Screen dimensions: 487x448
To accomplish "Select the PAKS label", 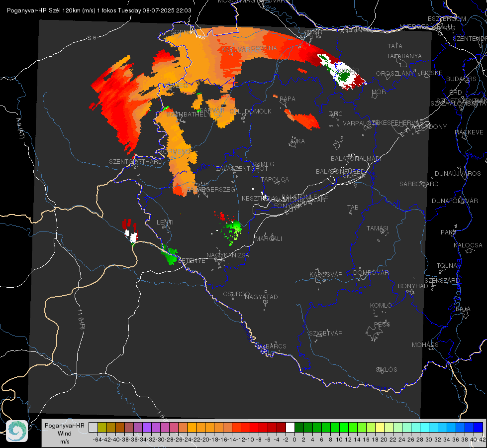I will (449, 232).
